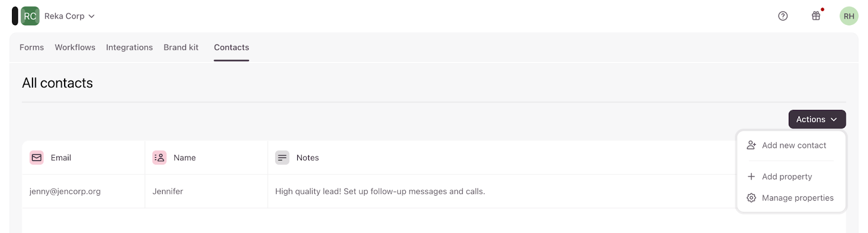868x233 pixels.
Task: Click the High quality lead notes cell
Action: click(380, 191)
